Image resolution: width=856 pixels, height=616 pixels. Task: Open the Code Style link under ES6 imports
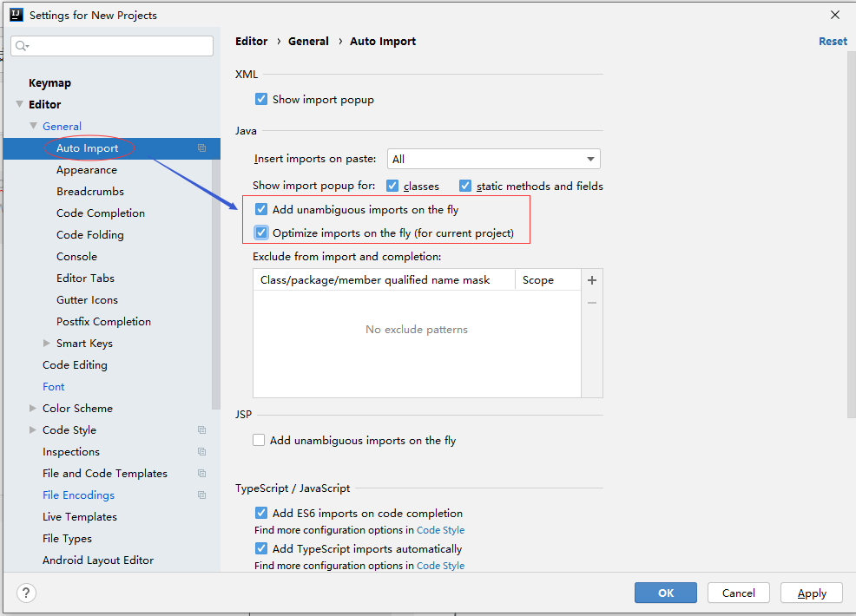point(440,530)
